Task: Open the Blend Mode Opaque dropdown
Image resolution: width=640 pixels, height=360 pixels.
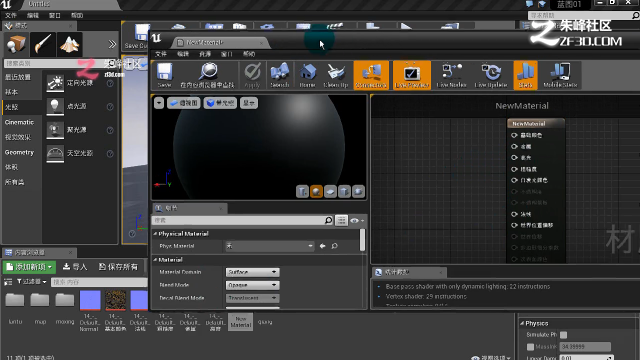Action: pos(252,285)
